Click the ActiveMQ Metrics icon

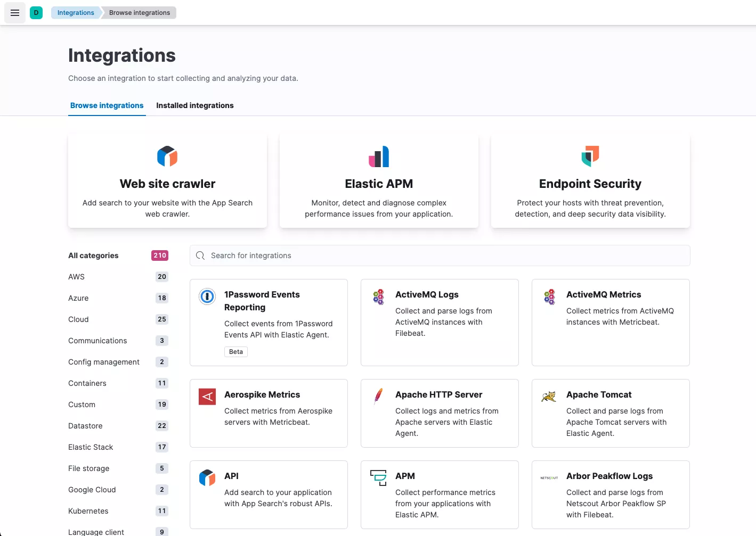click(x=549, y=296)
